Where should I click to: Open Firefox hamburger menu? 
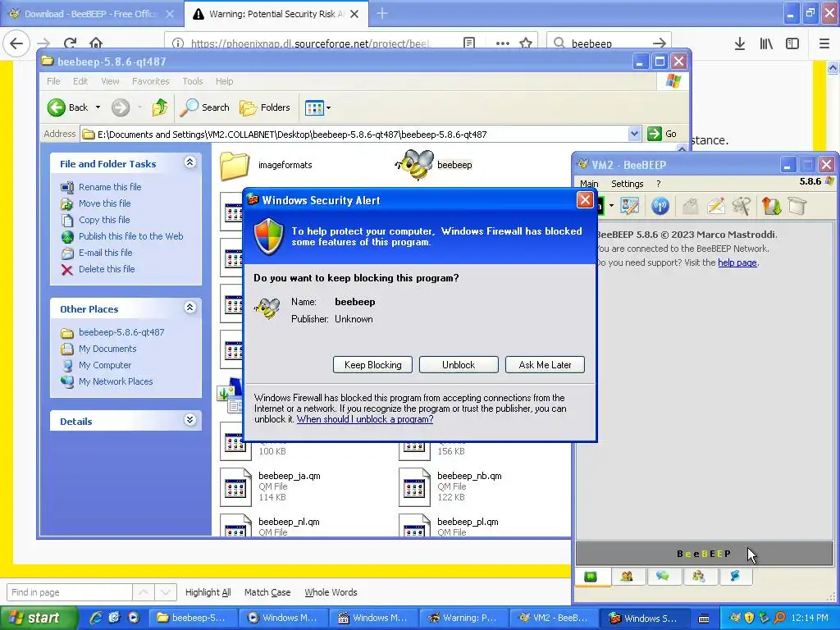pyautogui.click(x=824, y=43)
